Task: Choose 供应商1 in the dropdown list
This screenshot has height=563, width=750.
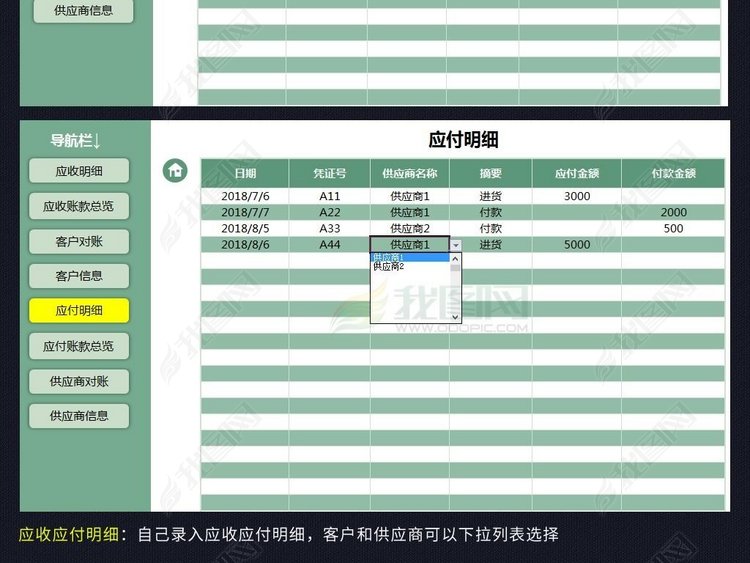Action: pos(410,257)
